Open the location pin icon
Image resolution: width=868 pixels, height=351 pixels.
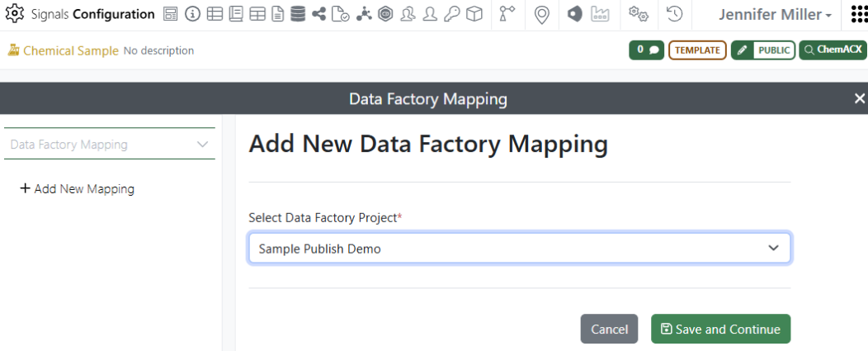541,15
